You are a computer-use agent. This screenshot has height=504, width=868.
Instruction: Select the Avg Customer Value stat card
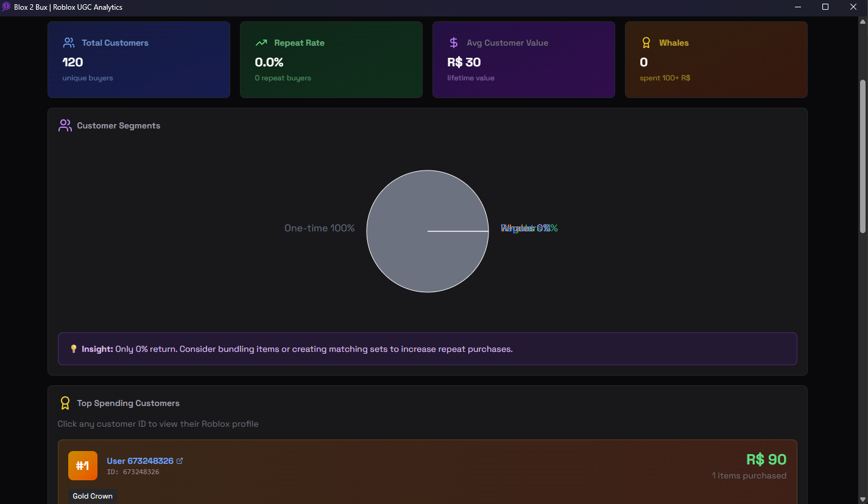(x=524, y=59)
